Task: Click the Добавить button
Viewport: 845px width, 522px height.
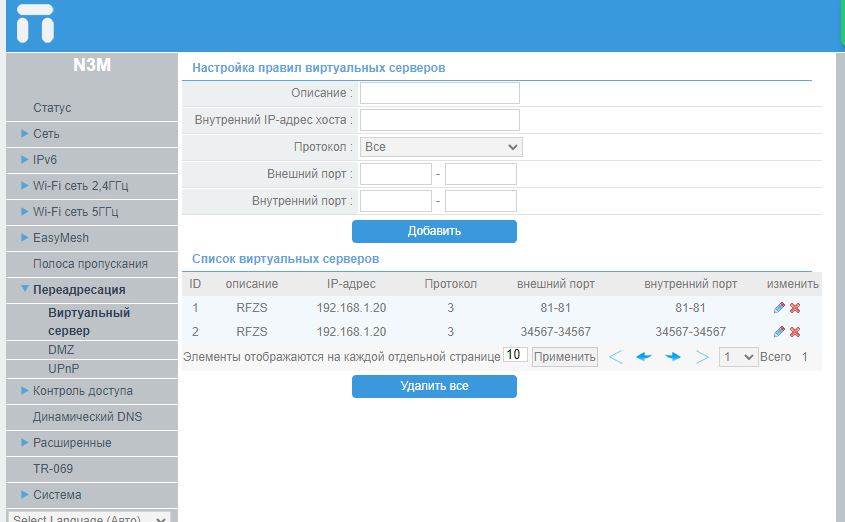Action: click(x=434, y=231)
